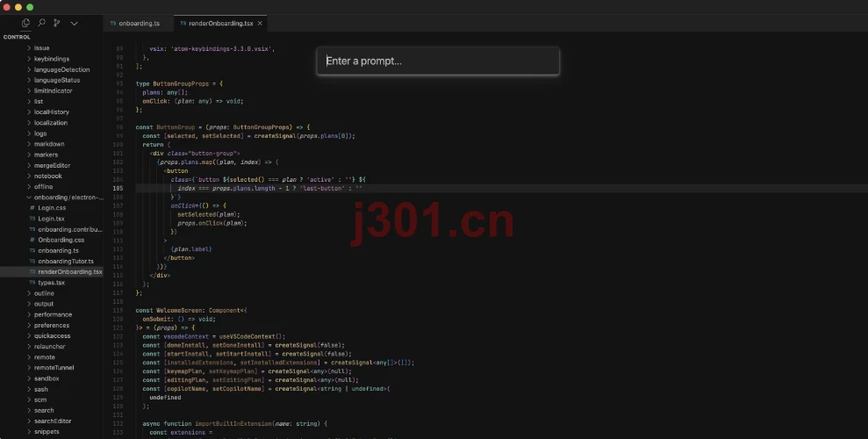Click line number 185 in the gutter
868x439 pixels.
(118, 188)
